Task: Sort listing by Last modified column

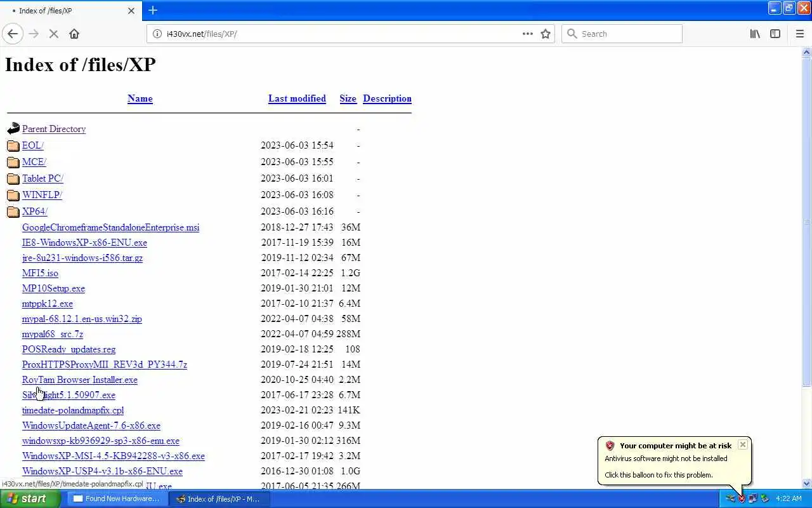Action: coord(297,98)
